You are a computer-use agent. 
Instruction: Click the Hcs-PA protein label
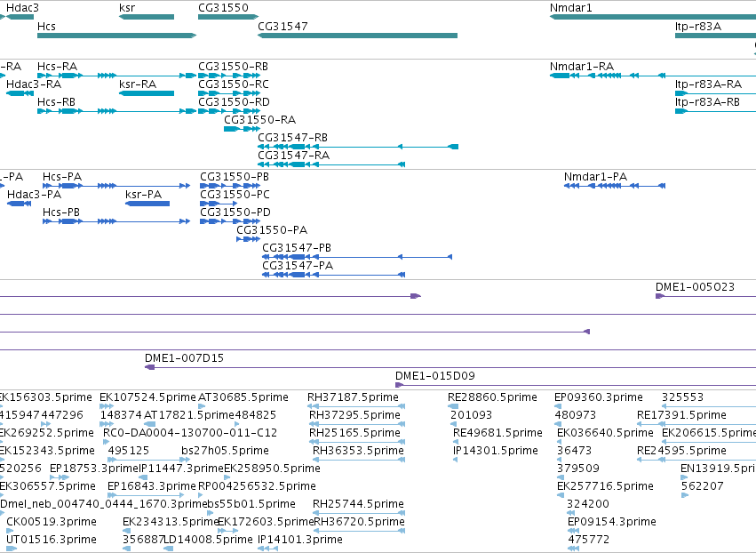[x=62, y=177]
